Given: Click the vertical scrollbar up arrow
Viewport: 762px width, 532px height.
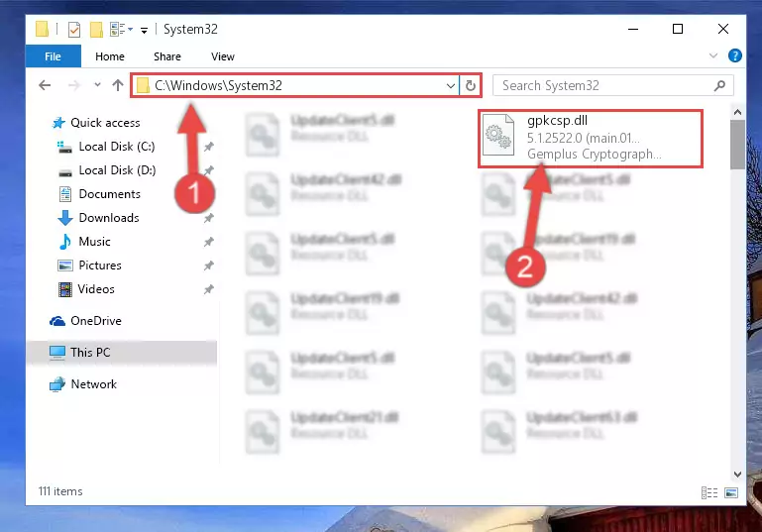Looking at the screenshot, I should pos(737,112).
